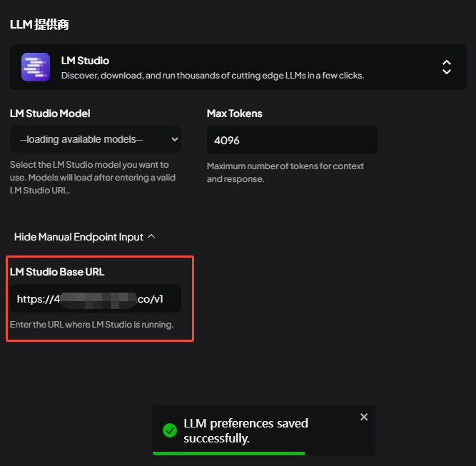The image size is (476, 466).
Task: Focus the Max Tokens input field
Action: [292, 140]
